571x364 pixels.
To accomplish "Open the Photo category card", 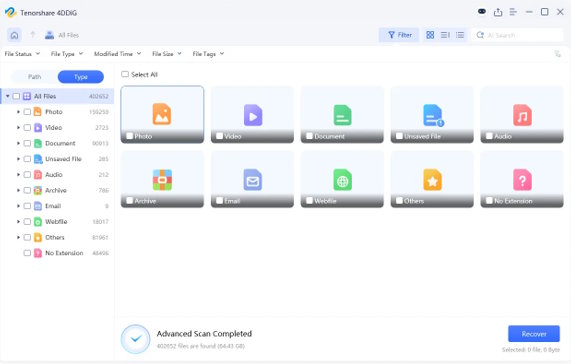I will click(x=162, y=114).
